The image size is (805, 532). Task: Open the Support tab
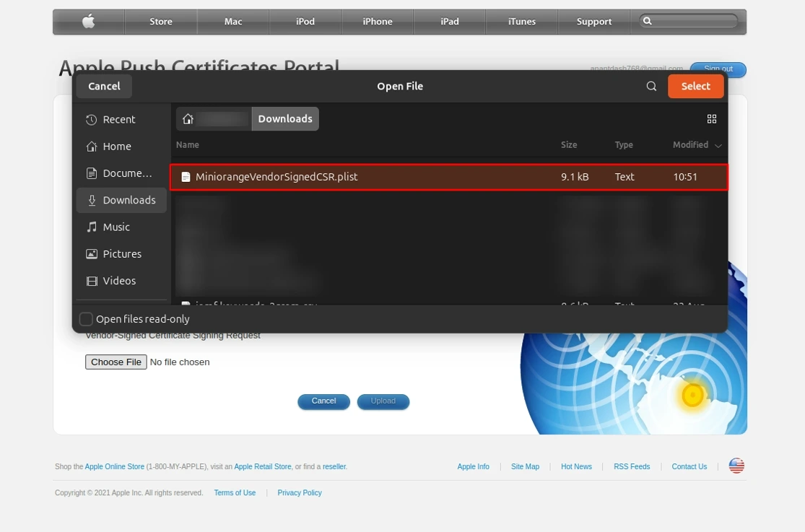(593, 21)
